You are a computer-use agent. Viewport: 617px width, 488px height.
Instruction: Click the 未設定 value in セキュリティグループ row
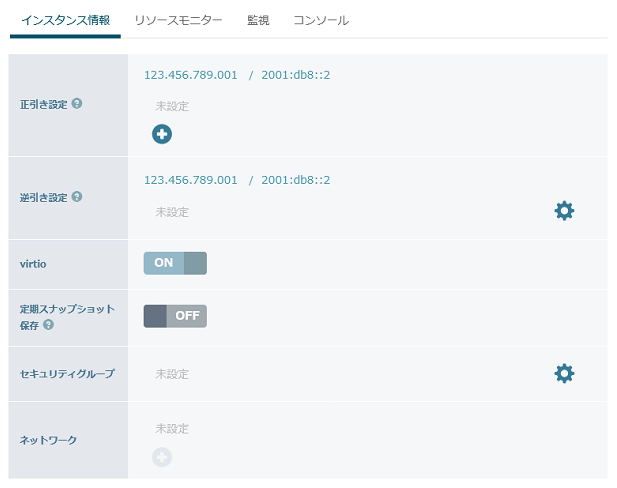point(172,374)
